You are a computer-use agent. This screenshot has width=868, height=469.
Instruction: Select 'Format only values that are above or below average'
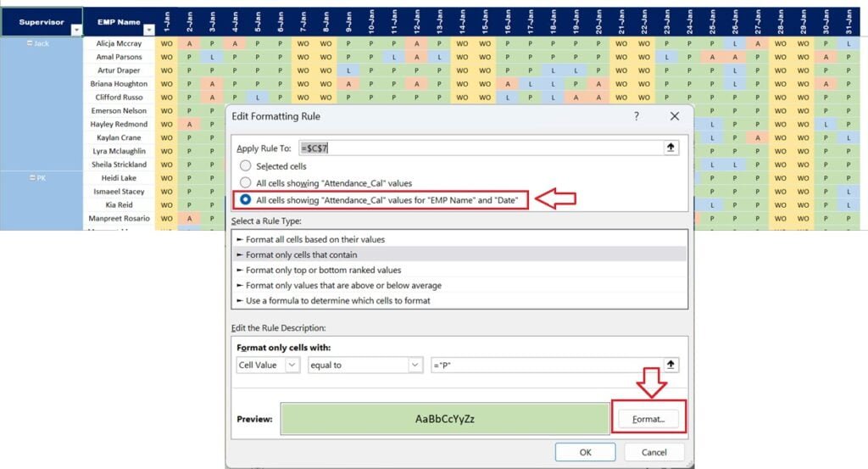(459, 285)
